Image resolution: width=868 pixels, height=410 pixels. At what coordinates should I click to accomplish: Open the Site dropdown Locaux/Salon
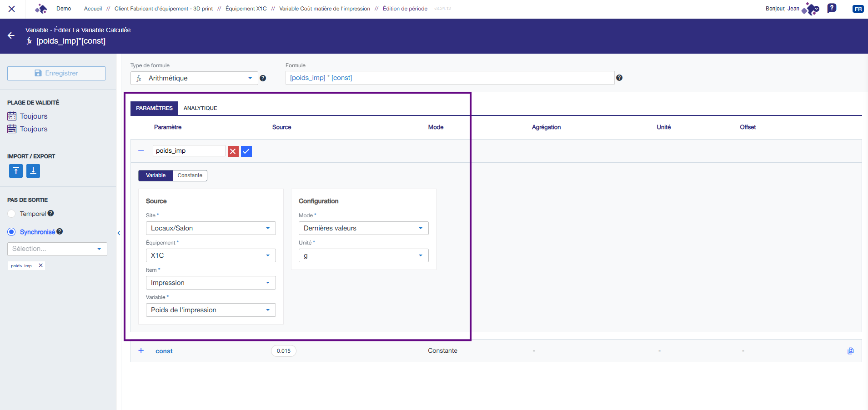click(211, 228)
